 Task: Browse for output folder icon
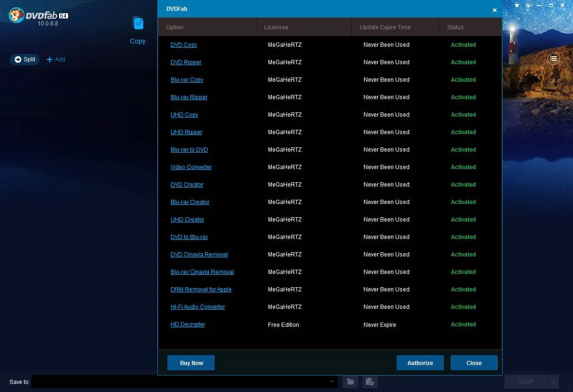[x=350, y=382]
